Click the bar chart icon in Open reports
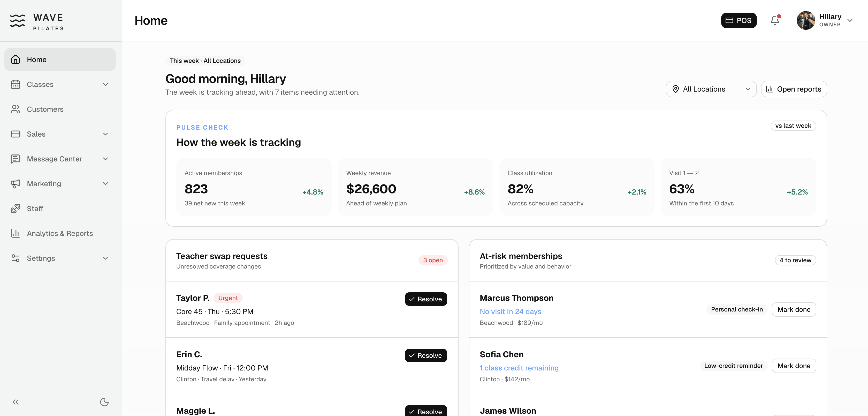Viewport: 868px width, 416px height. [x=770, y=89]
